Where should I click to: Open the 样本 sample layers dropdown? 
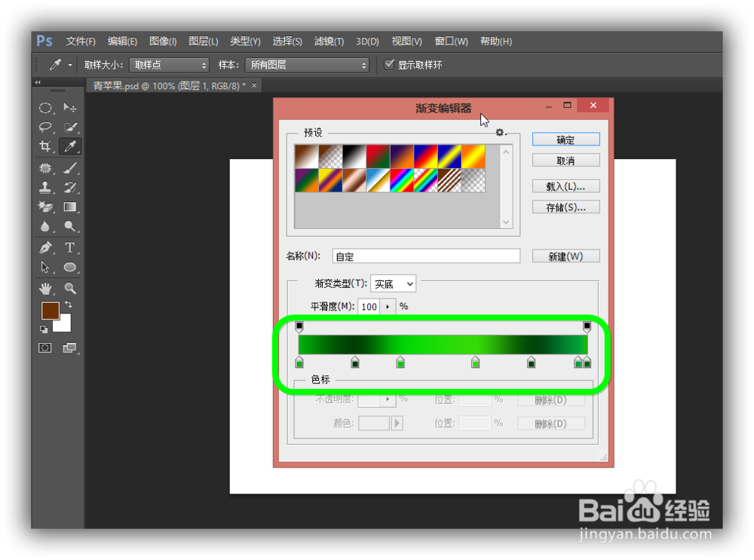point(305,65)
